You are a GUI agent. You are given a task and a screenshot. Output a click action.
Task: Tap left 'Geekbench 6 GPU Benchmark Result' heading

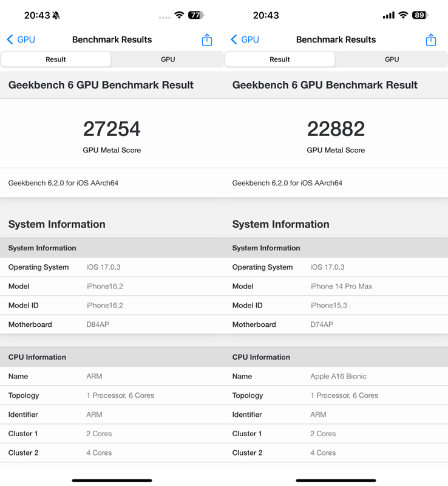(x=101, y=85)
